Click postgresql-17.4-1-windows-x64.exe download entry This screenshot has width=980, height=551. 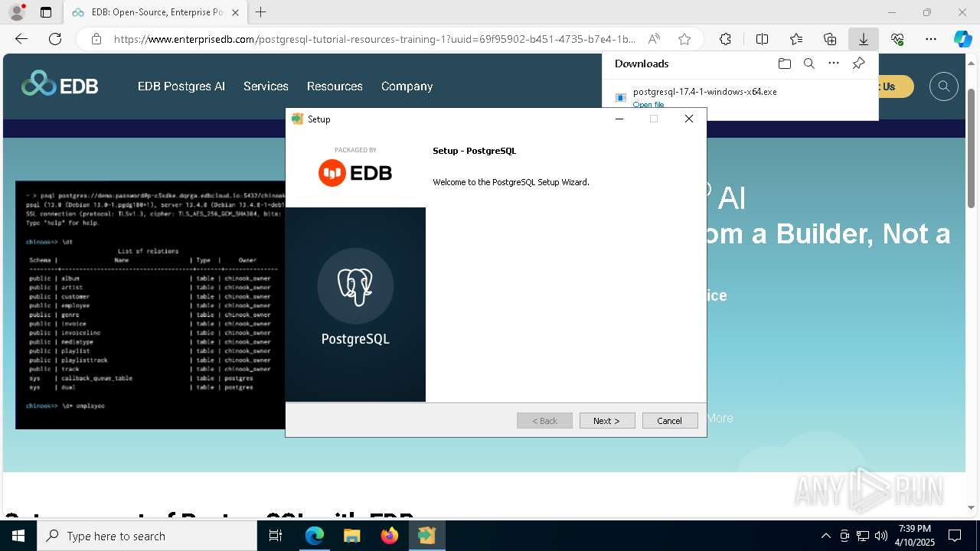(x=704, y=92)
